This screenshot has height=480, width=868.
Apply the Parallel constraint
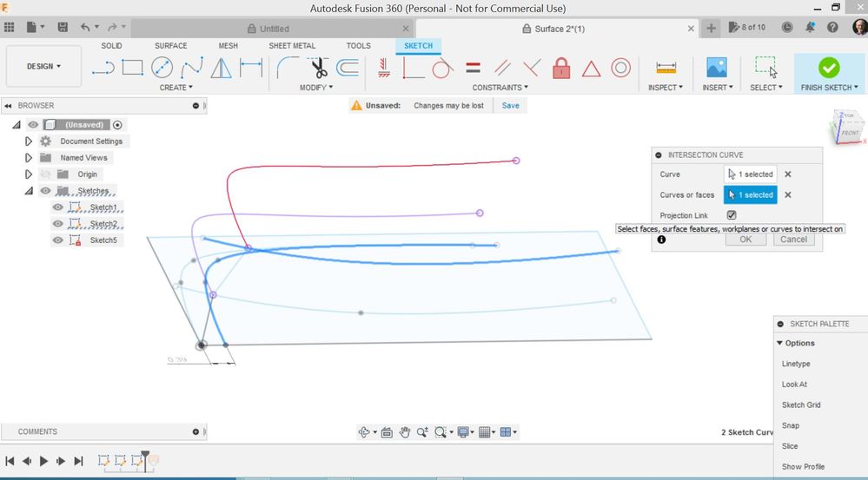(x=503, y=68)
